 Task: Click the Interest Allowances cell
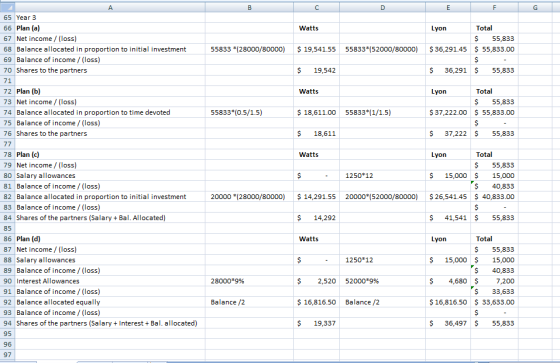(x=110, y=281)
